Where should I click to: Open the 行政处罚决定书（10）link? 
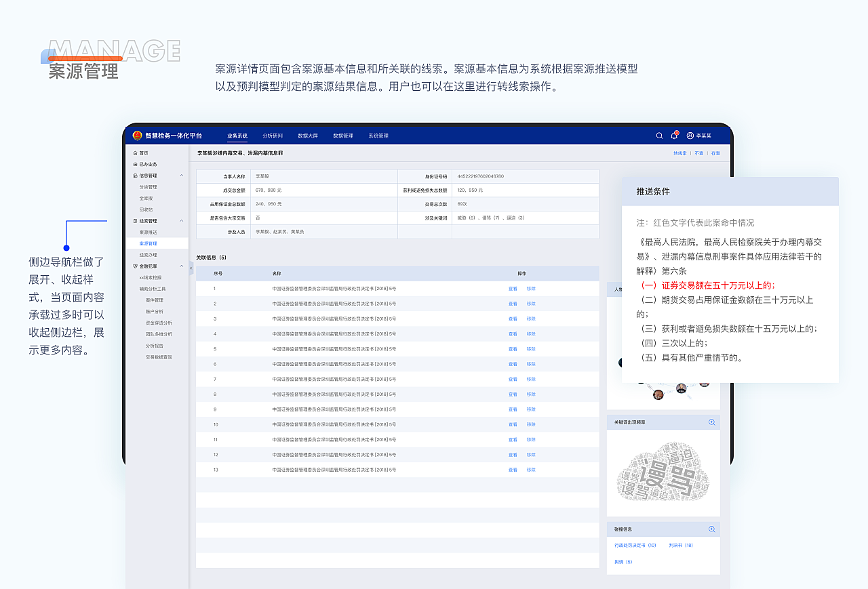635,545
